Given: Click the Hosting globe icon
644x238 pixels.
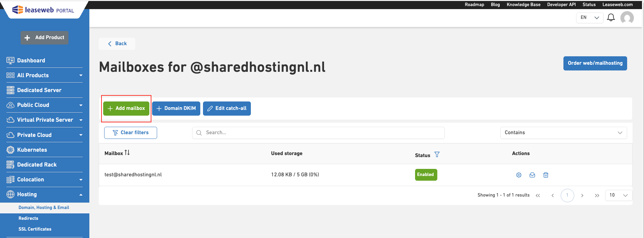Looking at the screenshot, I should point(10,195).
